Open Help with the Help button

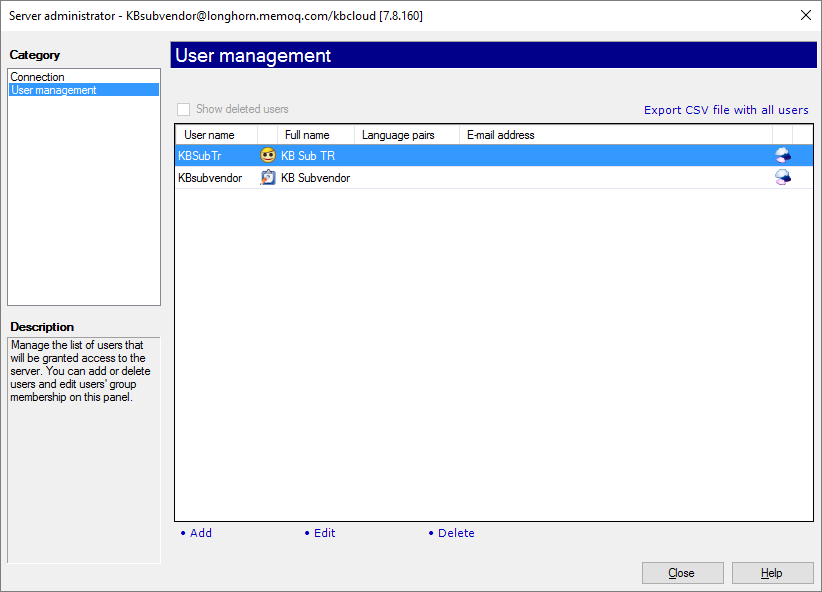[x=772, y=573]
